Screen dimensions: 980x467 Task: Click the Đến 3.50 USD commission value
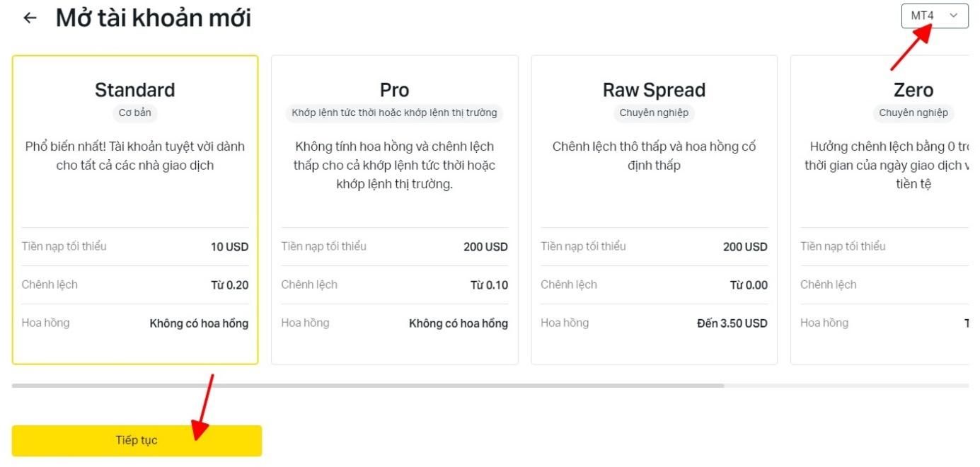732,323
